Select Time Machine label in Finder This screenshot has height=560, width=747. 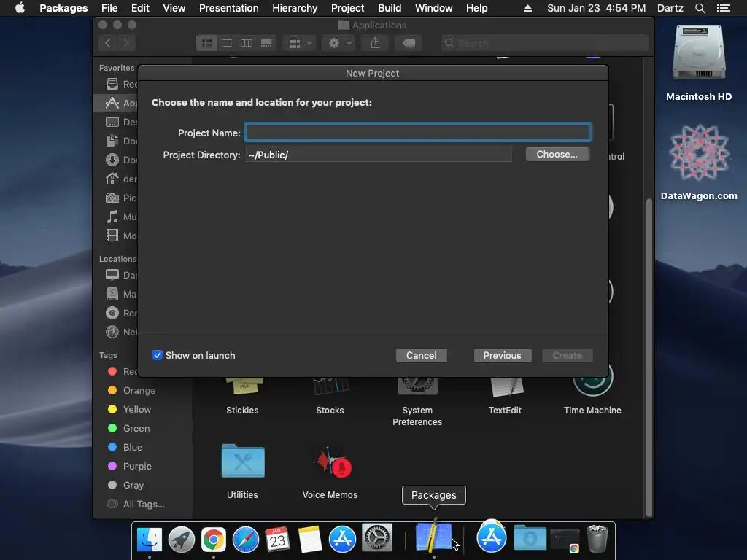592,410
